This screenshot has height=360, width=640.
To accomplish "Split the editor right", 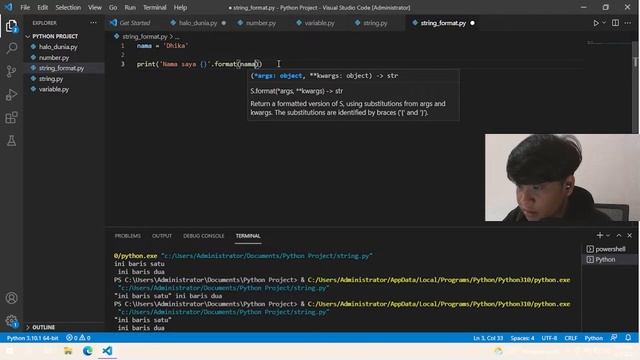I will (x=615, y=23).
